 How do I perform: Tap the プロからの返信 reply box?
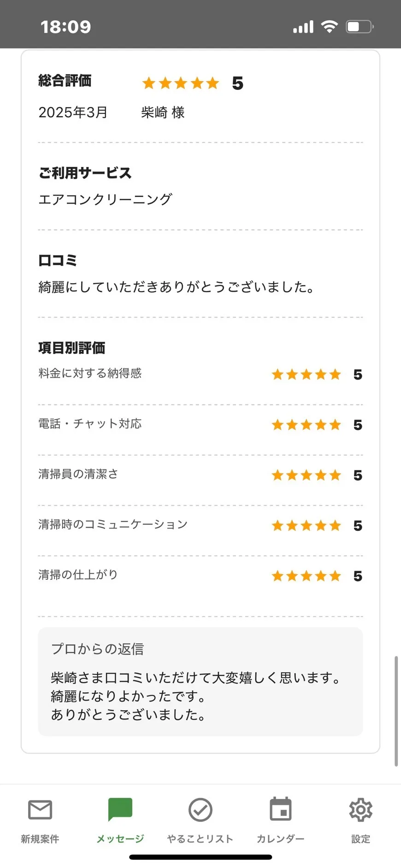tap(200, 682)
